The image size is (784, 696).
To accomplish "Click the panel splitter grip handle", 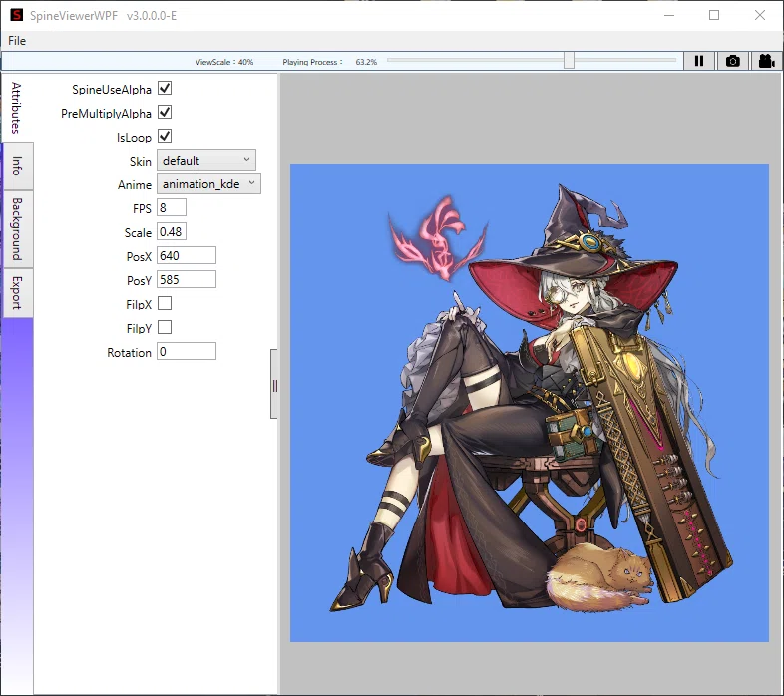I will [x=274, y=384].
